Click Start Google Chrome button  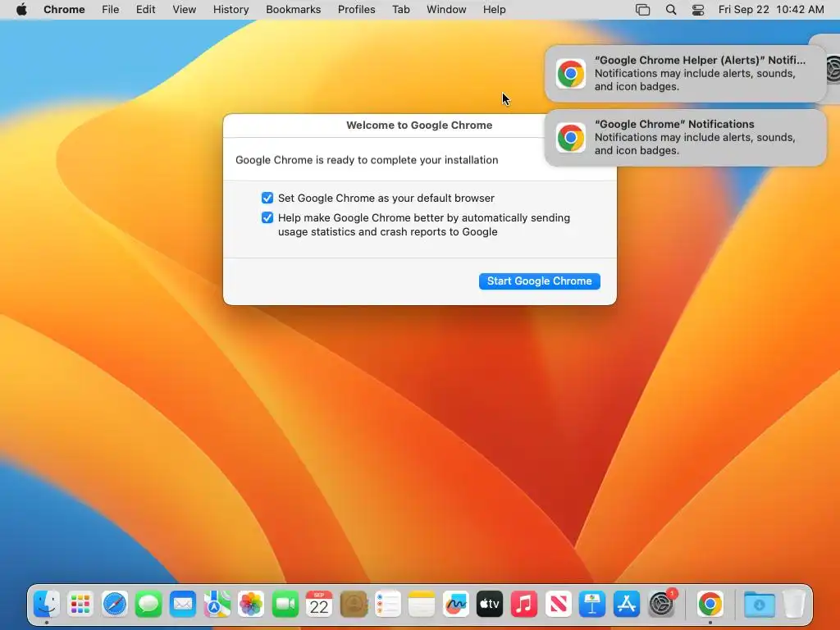pyautogui.click(x=540, y=281)
